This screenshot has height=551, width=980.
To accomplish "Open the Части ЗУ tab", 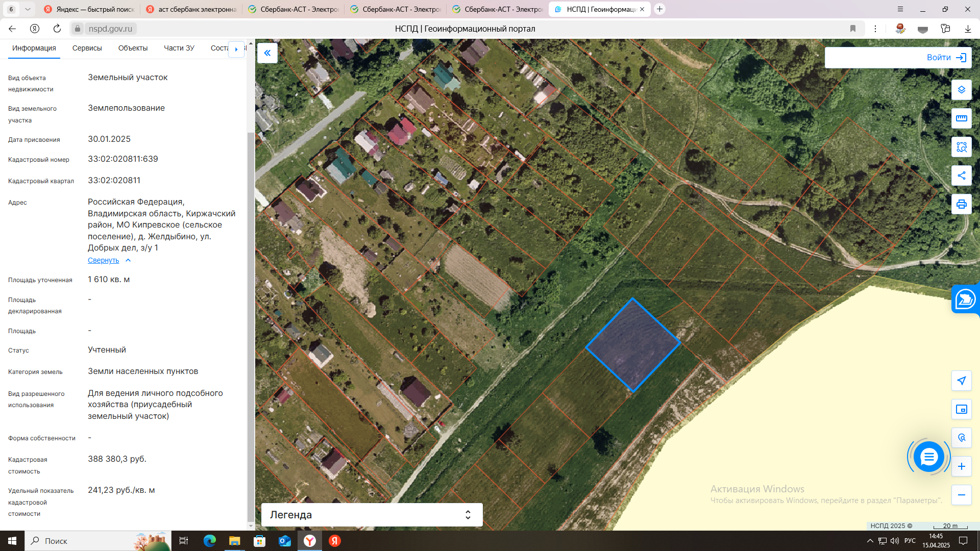I will tap(179, 48).
